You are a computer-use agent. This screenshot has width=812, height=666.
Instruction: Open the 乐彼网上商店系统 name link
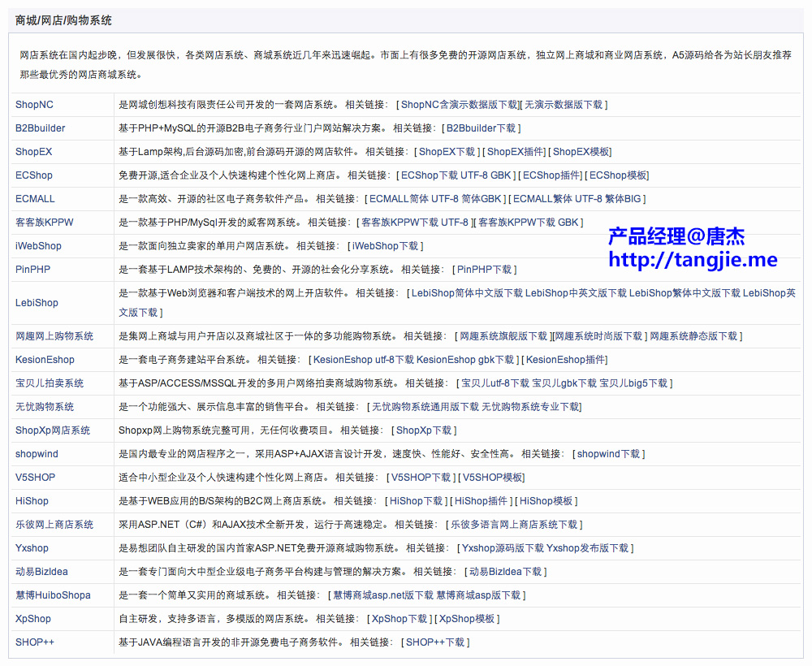54,525
